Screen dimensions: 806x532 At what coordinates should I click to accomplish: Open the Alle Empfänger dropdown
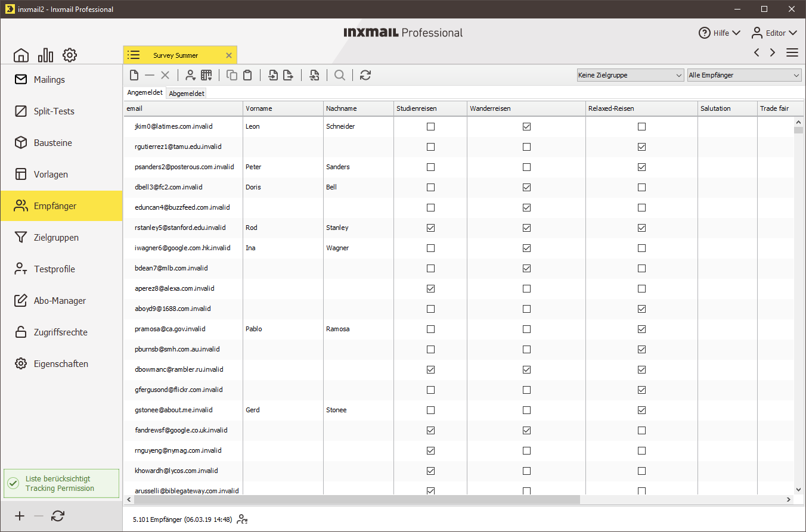pyautogui.click(x=744, y=75)
